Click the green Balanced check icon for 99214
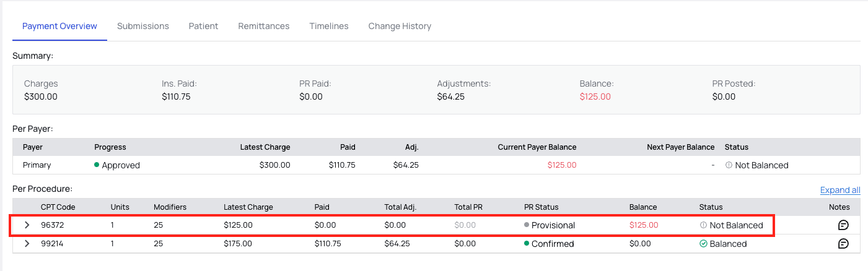Screen dimensions: 868x271 pos(703,244)
